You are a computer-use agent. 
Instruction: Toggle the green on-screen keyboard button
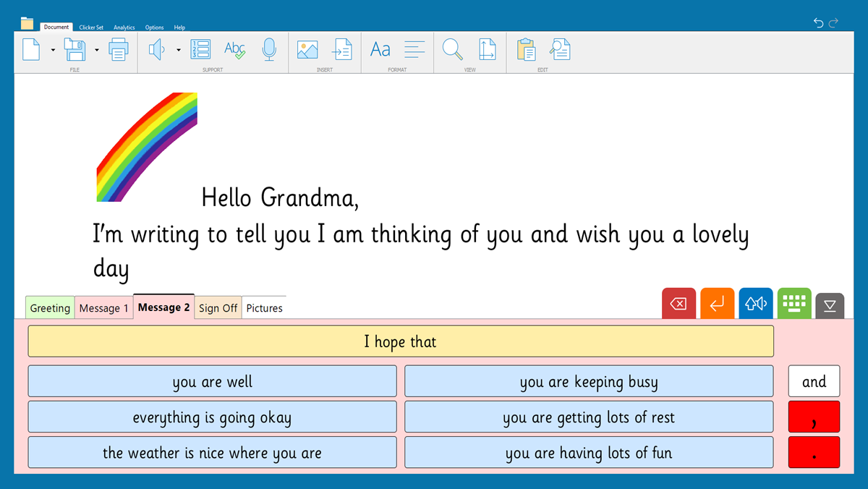coord(794,305)
